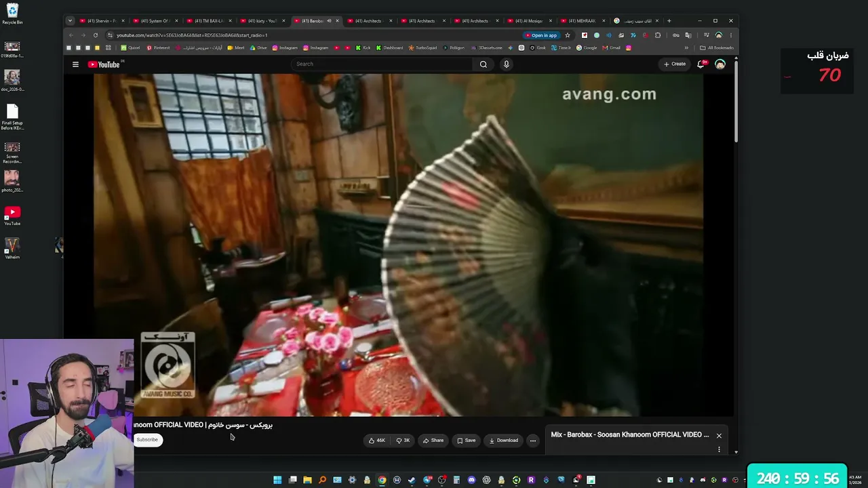Start voice search with the microphone icon

click(506, 64)
